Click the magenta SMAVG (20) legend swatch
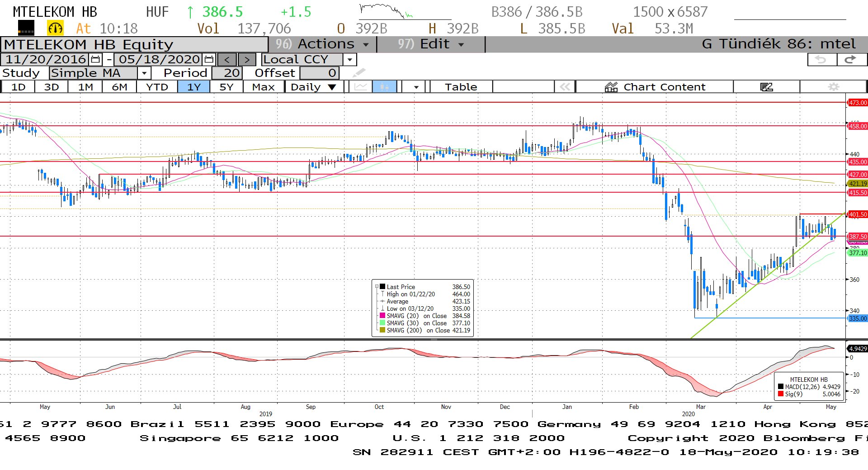The image size is (868, 470). pos(382,316)
